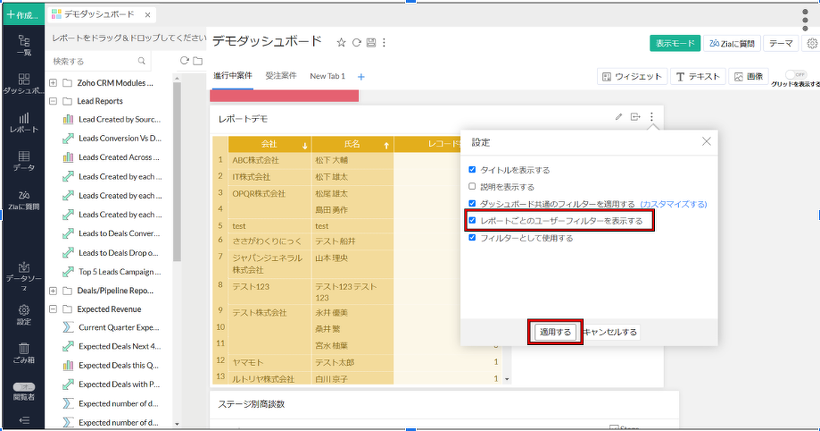Open the レポート section in the sidebar

(x=23, y=123)
